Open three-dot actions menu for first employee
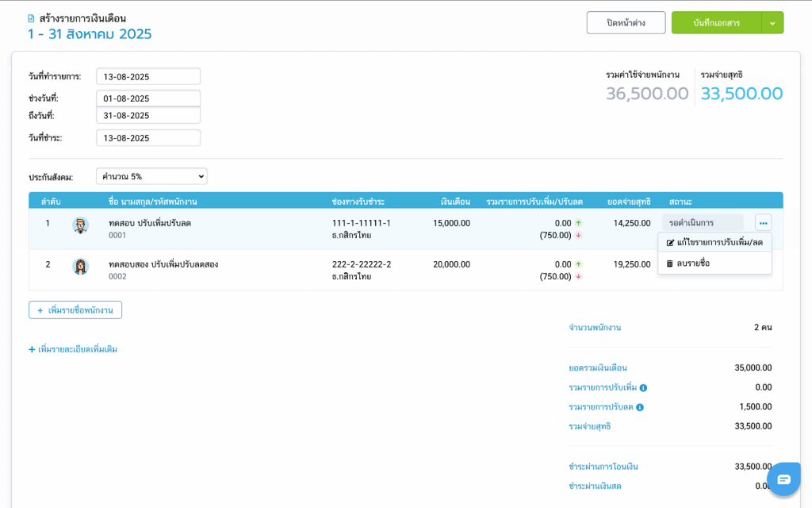 click(x=763, y=223)
